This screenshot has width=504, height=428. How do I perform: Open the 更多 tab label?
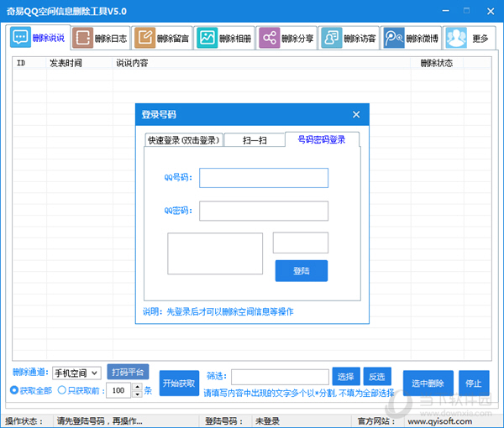(480, 39)
